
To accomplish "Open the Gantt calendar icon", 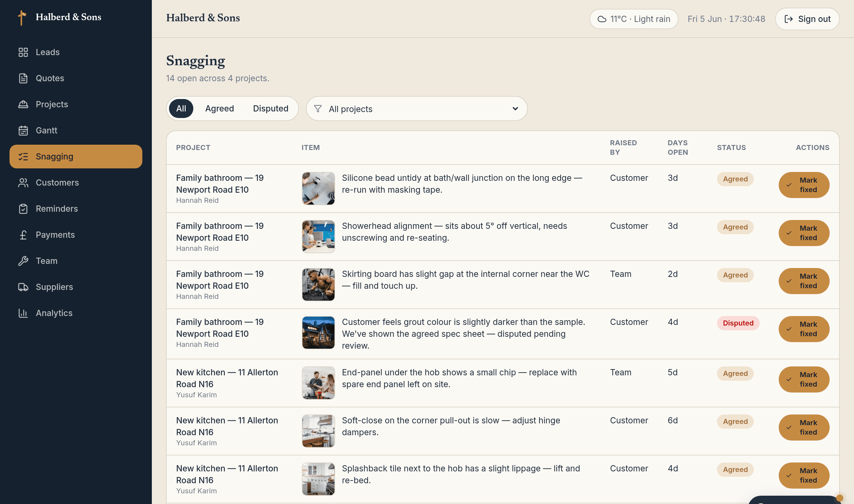I will point(23,130).
